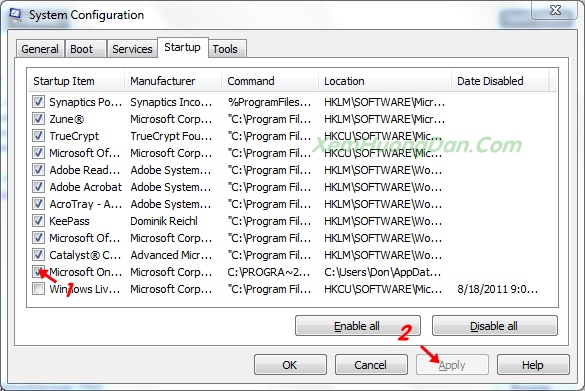
Task: Click the Microsoft On... item name
Action: 85,272
